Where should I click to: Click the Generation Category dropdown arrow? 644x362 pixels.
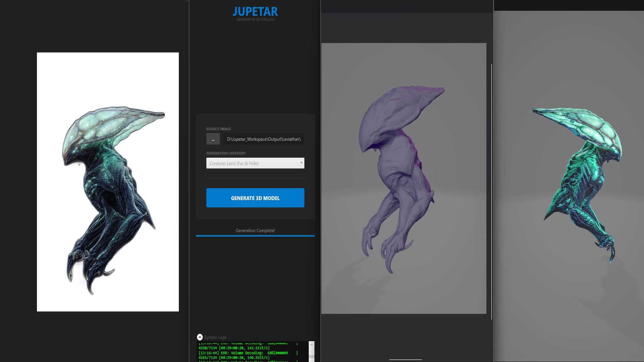click(301, 163)
